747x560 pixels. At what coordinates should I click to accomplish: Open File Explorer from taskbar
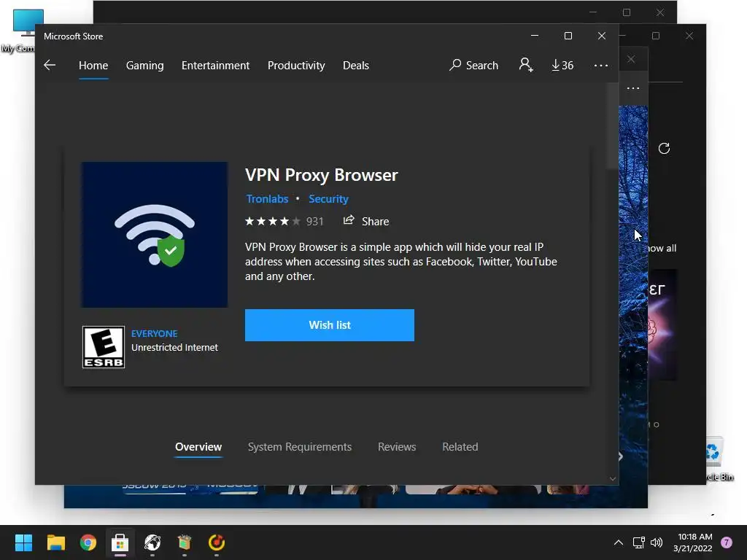55,542
